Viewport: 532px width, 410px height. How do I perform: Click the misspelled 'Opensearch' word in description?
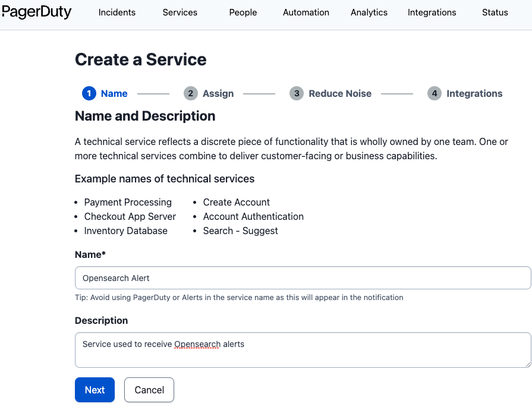click(197, 344)
